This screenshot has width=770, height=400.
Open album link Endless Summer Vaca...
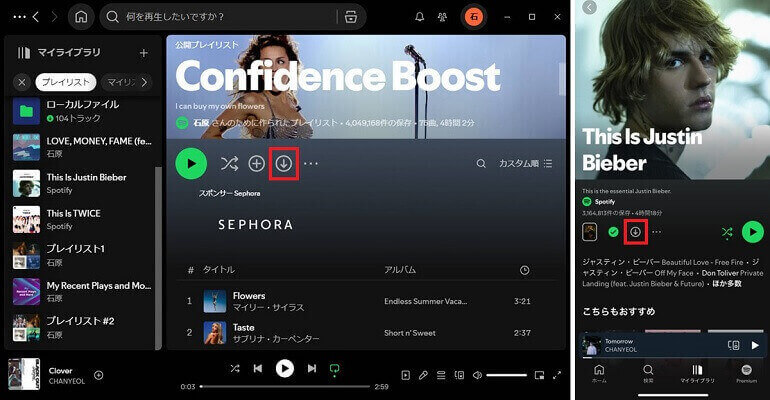click(425, 301)
